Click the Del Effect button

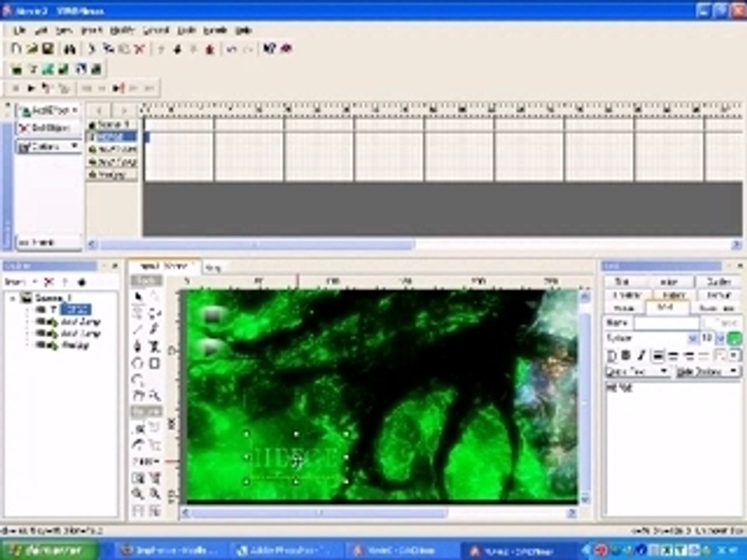(x=48, y=128)
